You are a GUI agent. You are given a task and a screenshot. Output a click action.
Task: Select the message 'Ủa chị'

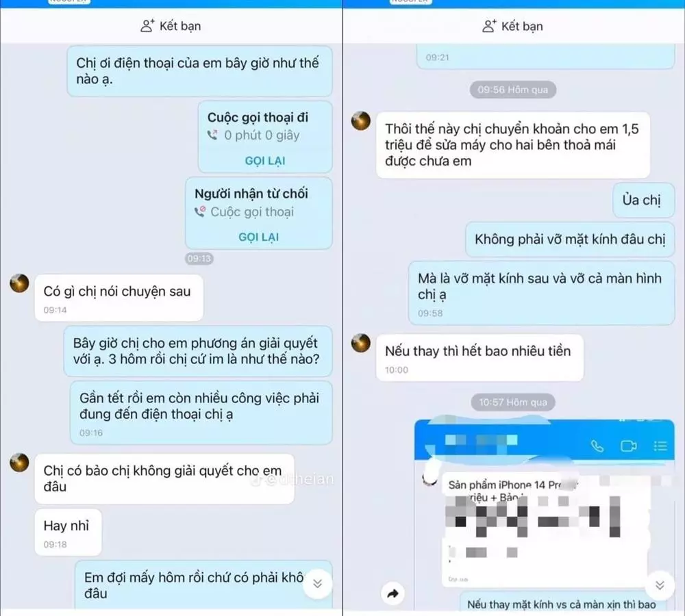pyautogui.click(x=643, y=200)
